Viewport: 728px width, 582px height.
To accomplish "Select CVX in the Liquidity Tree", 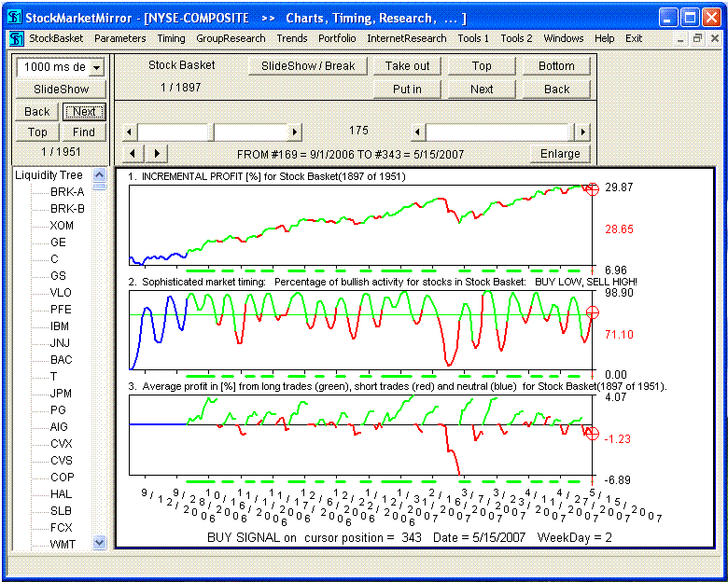I will 62,444.
